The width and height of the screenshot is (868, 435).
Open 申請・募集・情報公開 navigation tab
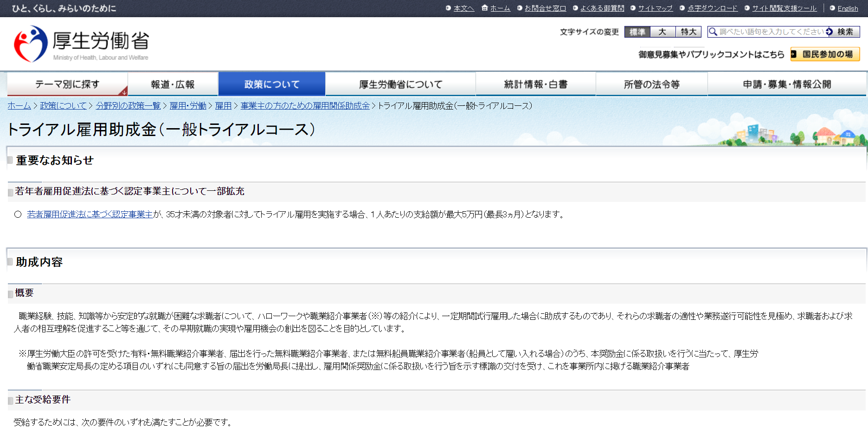pos(787,84)
